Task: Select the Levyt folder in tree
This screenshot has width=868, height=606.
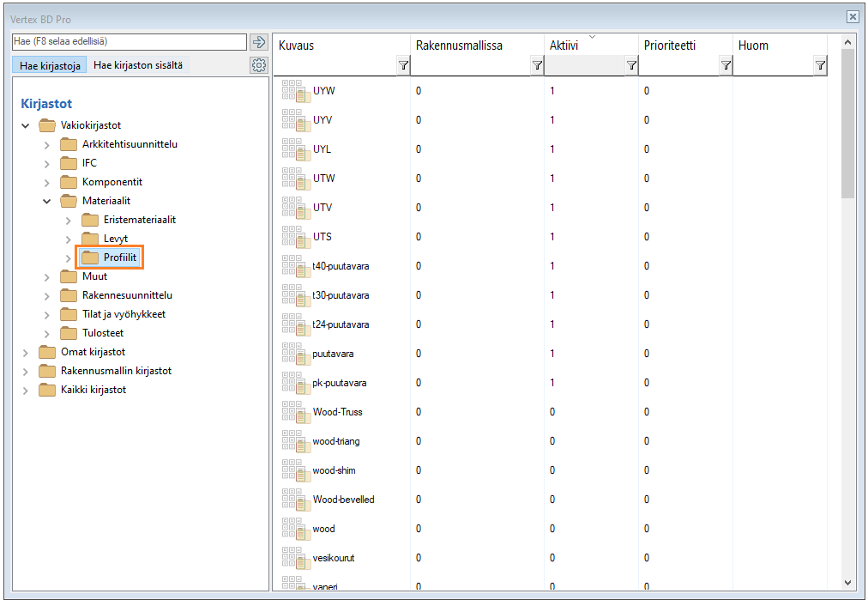Action: [x=115, y=239]
